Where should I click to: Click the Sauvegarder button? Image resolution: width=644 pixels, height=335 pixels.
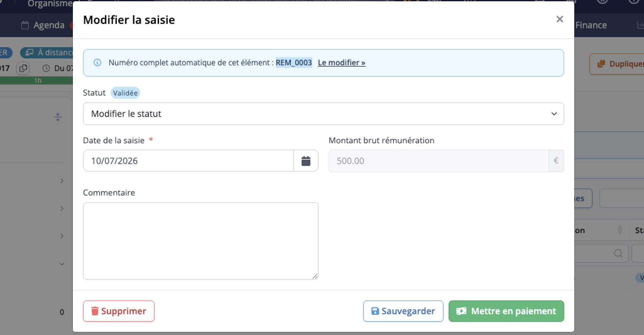click(403, 311)
